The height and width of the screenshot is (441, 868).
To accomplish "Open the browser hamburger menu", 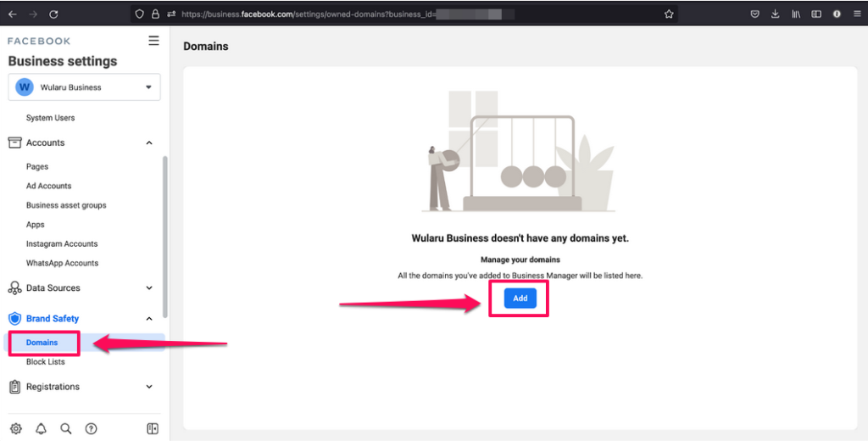I will pos(857,14).
